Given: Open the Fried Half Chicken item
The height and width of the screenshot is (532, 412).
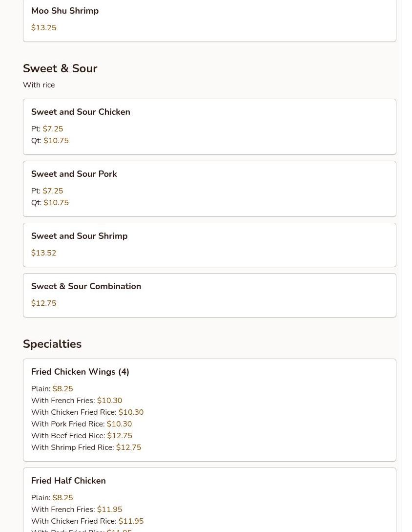Looking at the screenshot, I should [68, 481].
